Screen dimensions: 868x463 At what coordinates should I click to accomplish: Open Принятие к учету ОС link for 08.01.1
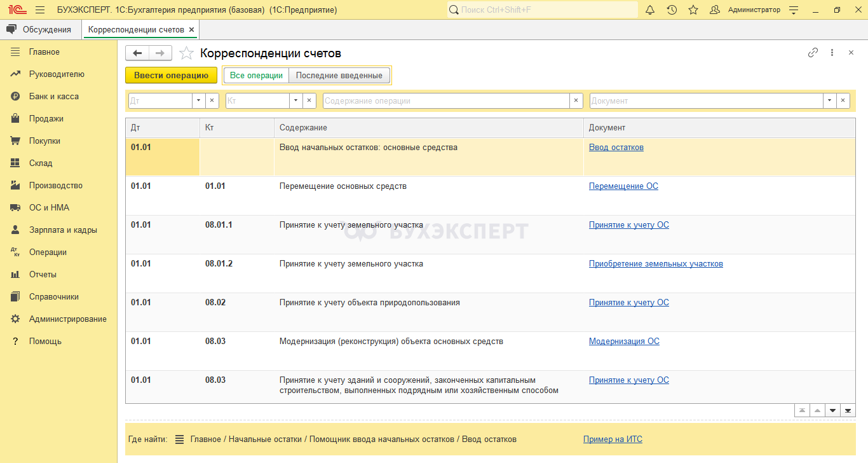(x=629, y=225)
